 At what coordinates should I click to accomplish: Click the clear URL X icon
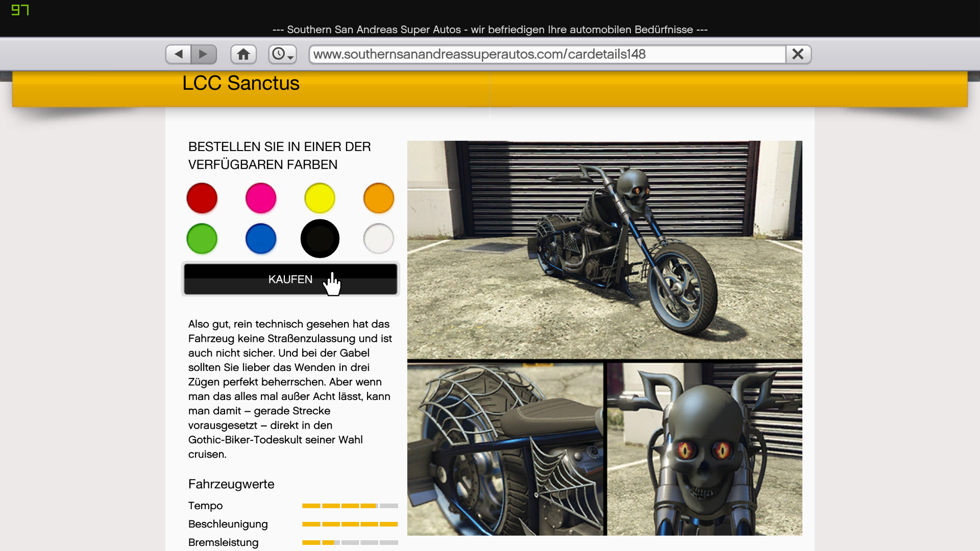click(798, 55)
